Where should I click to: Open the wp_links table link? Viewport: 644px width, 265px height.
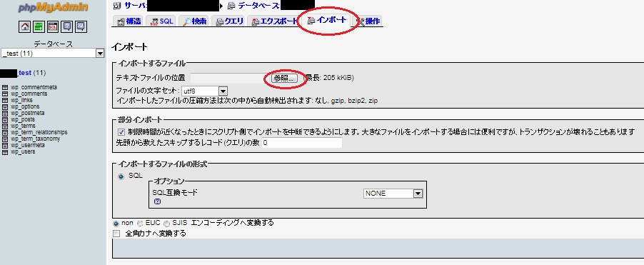coord(21,100)
